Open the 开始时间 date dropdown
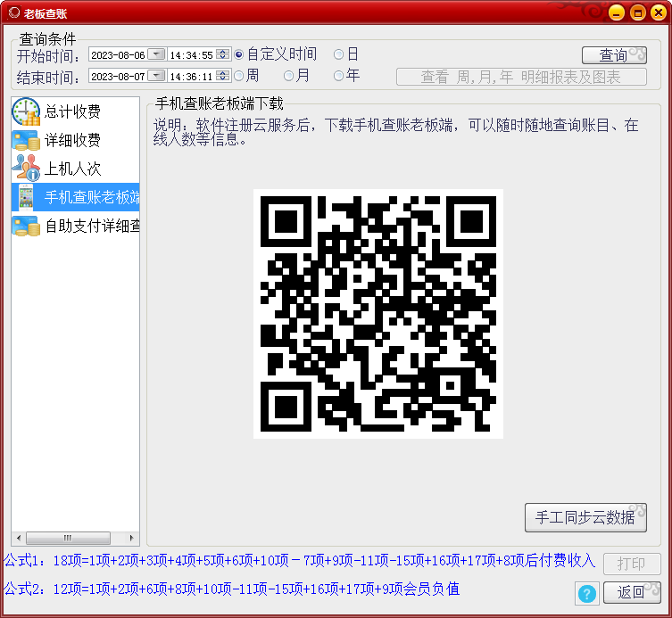The width and height of the screenshot is (672, 618). [x=156, y=54]
